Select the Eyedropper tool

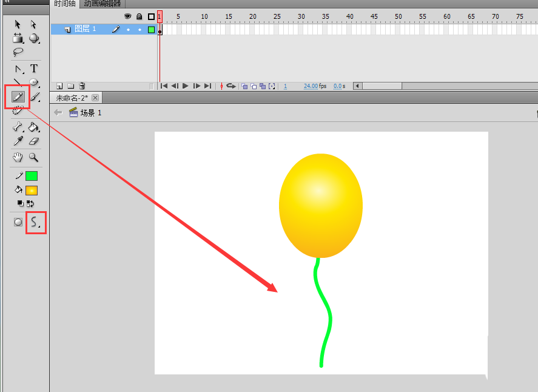[x=18, y=141]
